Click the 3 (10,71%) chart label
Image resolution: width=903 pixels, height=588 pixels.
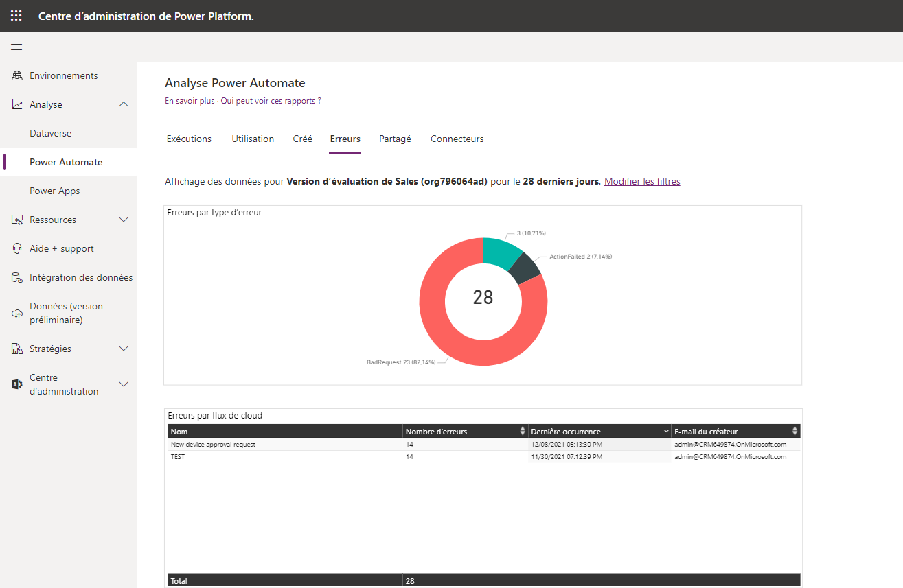(x=531, y=233)
